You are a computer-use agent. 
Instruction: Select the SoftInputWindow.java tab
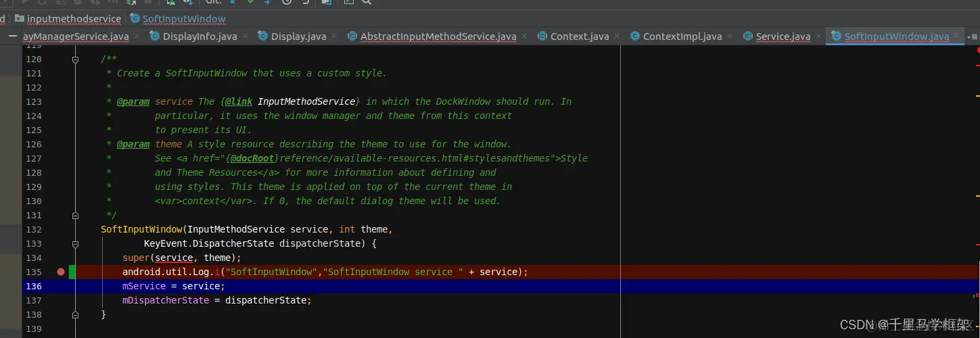[x=896, y=37]
